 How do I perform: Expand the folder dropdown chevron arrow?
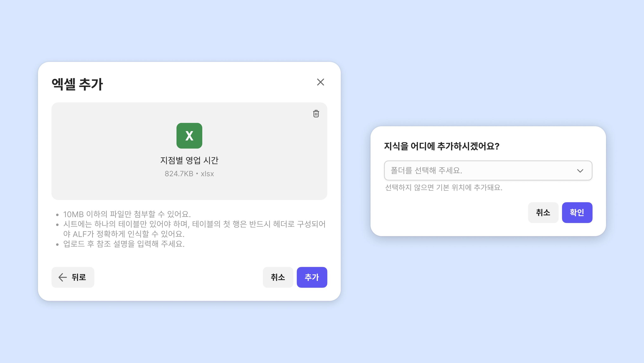click(580, 171)
